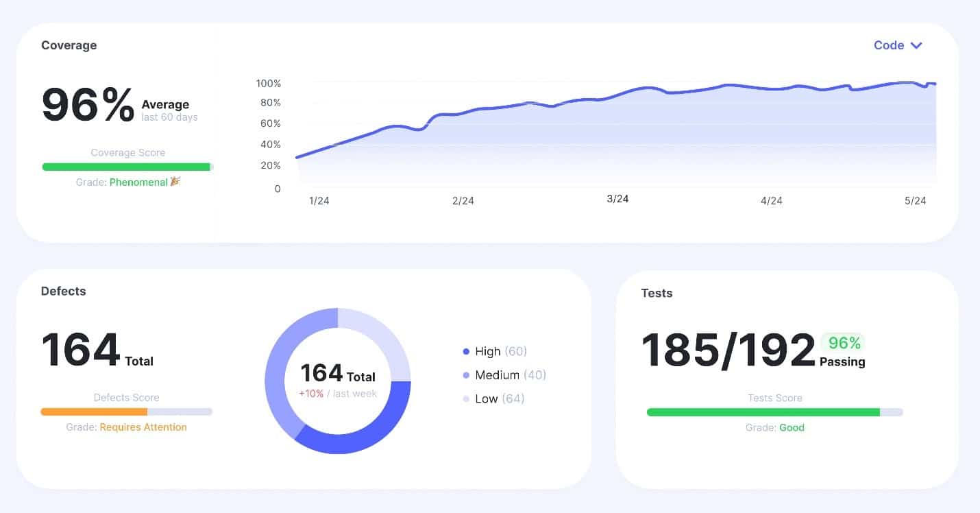The image size is (980, 513).
Task: Click the 2/24 axis label
Action: [x=463, y=200]
